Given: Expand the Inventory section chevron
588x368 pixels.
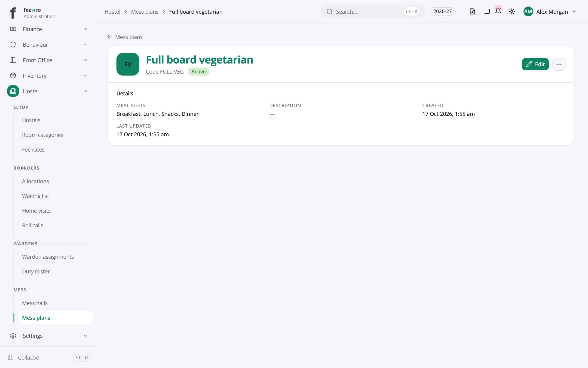Looking at the screenshot, I should 85,76.
